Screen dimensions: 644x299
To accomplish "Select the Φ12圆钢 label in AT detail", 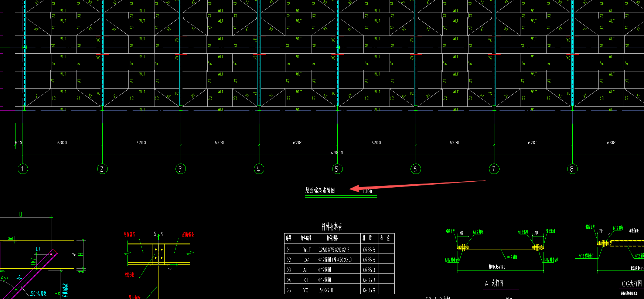I will tap(512, 257).
